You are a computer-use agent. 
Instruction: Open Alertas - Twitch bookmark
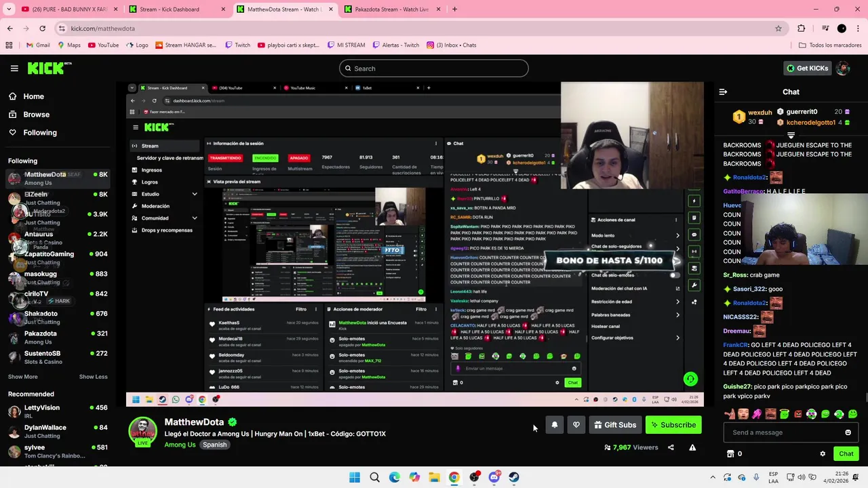click(395, 45)
